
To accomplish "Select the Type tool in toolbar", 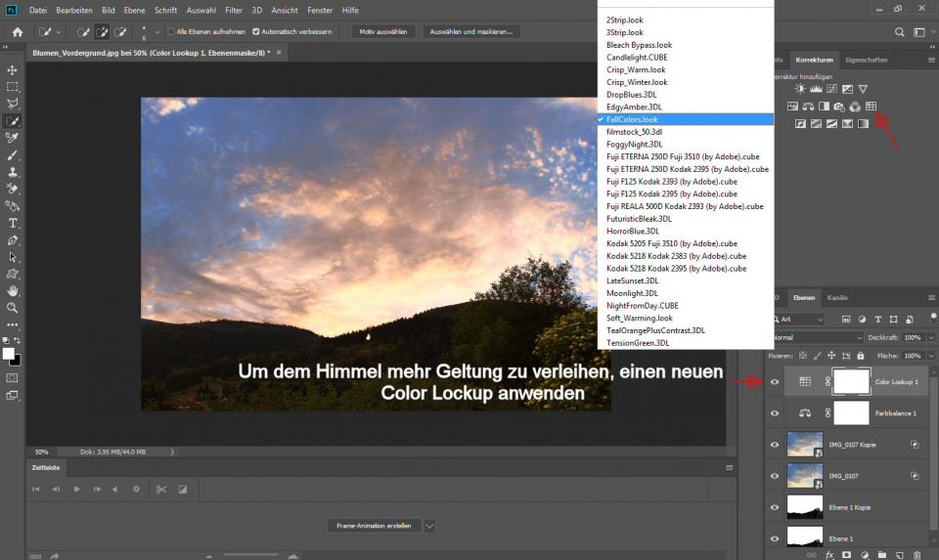I will click(13, 223).
